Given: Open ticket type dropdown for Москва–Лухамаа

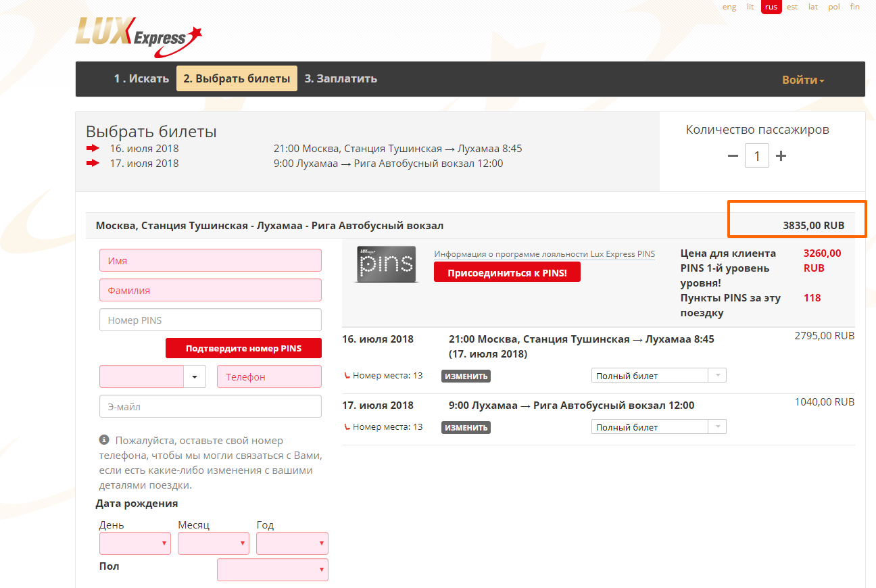Looking at the screenshot, I should coord(659,376).
